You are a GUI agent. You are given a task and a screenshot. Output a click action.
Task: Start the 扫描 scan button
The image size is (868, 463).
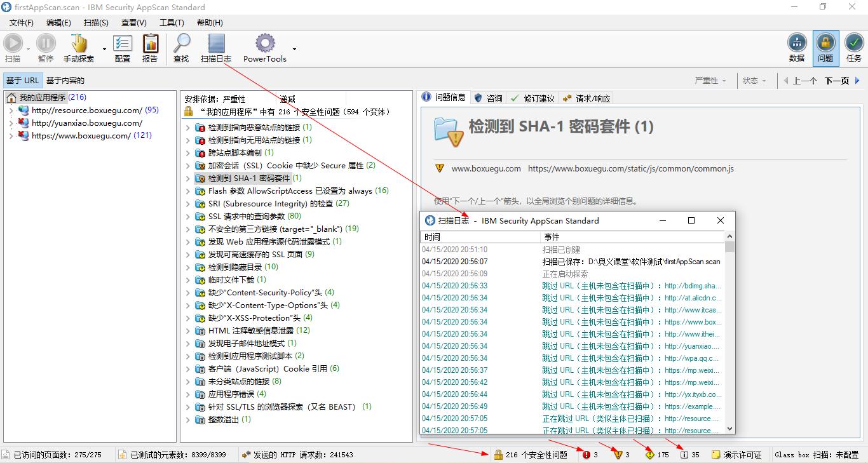(13, 48)
